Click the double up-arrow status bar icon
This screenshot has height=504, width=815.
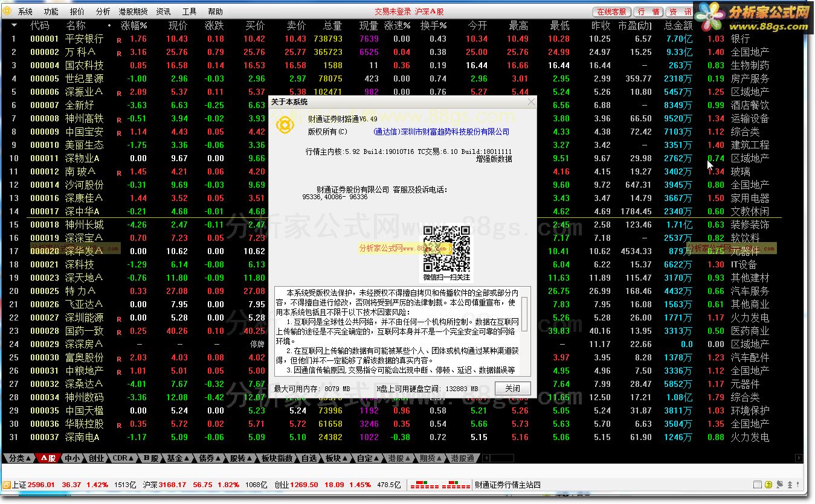click(x=790, y=485)
